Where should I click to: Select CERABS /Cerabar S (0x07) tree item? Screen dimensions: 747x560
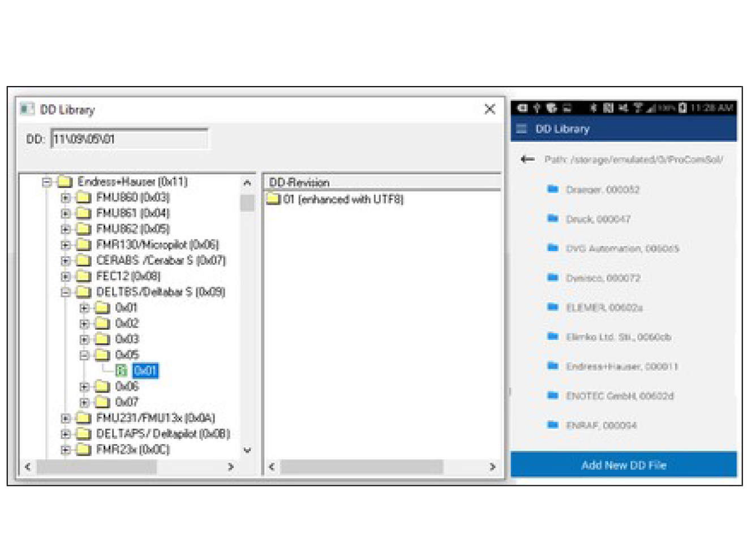(160, 260)
